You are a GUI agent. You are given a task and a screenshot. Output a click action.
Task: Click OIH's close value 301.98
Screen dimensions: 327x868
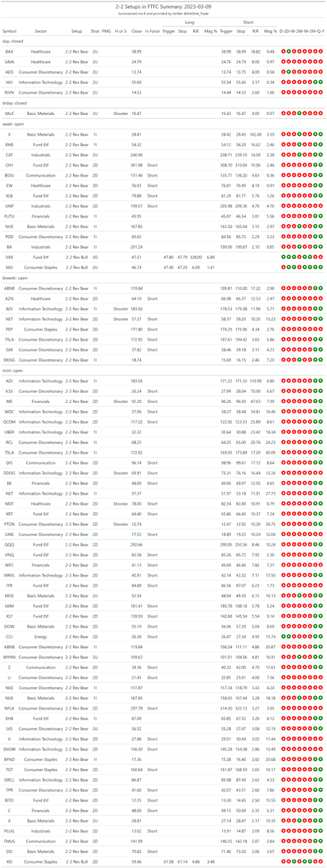[136, 165]
